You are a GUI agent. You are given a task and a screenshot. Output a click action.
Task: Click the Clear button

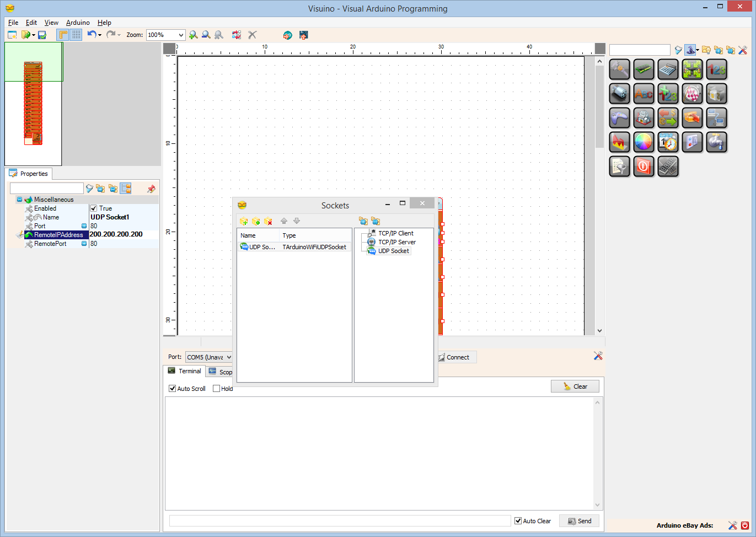(x=575, y=386)
